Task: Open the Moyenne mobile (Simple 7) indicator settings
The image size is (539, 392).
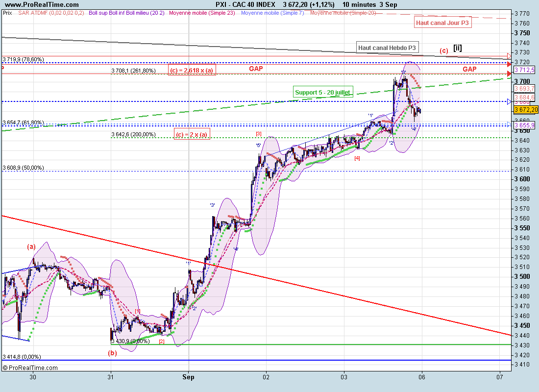Action: [x=273, y=13]
